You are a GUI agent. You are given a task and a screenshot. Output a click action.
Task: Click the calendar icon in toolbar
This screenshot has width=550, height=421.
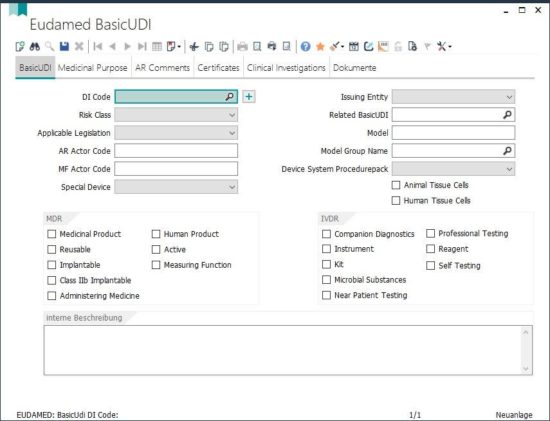[354, 46]
